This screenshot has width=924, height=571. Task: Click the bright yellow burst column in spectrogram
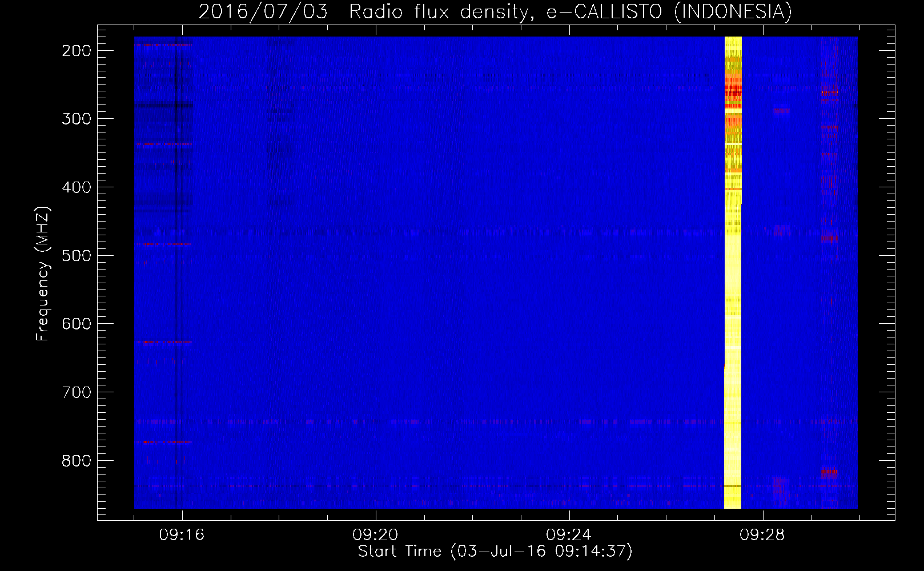pyautogui.click(x=733, y=272)
